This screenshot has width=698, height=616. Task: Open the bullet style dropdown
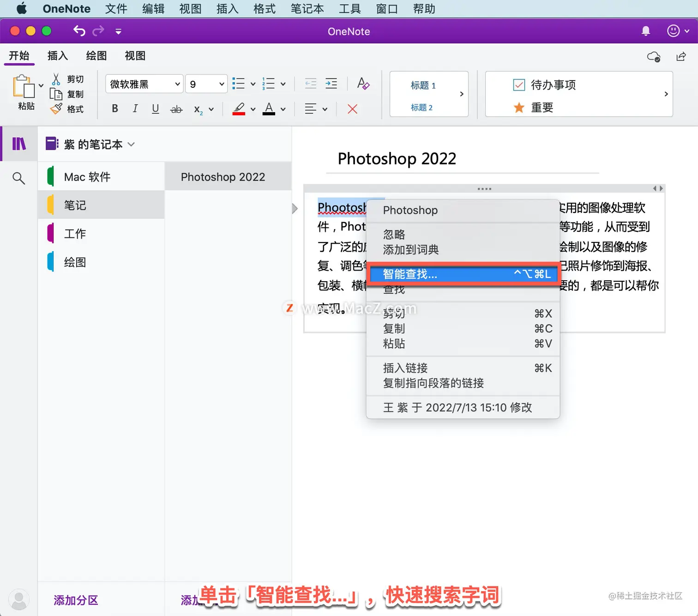point(253,84)
